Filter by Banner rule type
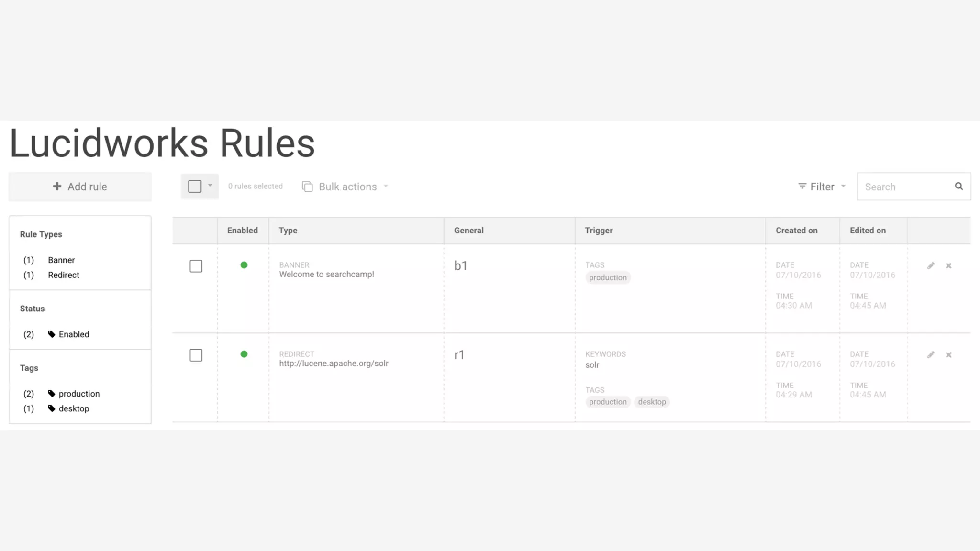 click(x=61, y=260)
